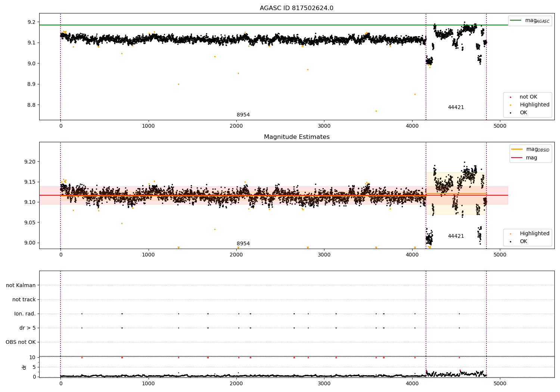The image size is (560, 392).
Task: Click the 'not OK' legend entry in top plot
Action: tap(523, 97)
